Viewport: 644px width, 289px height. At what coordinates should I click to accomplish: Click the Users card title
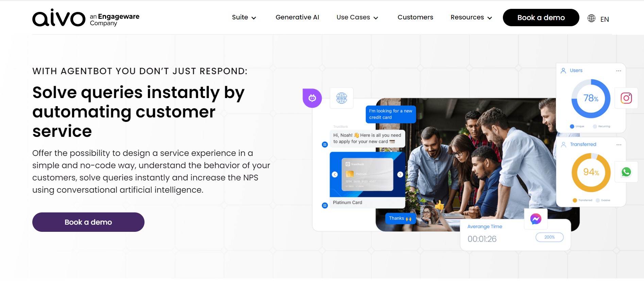[x=576, y=70]
